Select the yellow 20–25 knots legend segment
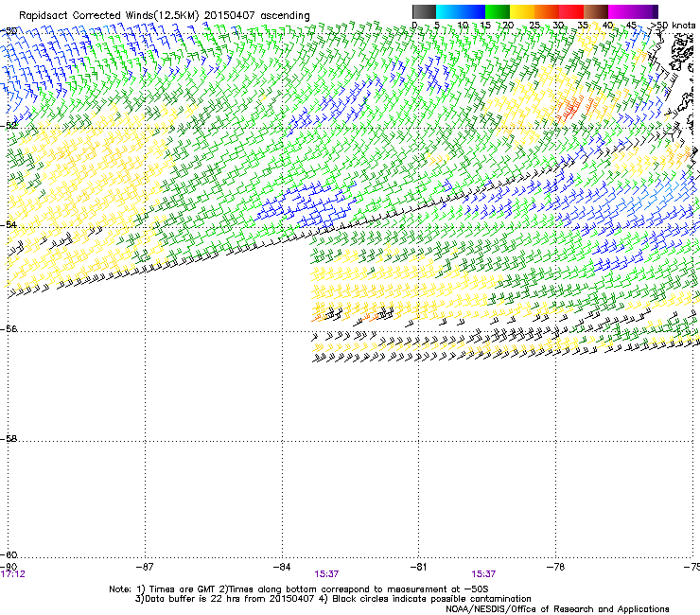The image size is (700, 615). [x=522, y=11]
